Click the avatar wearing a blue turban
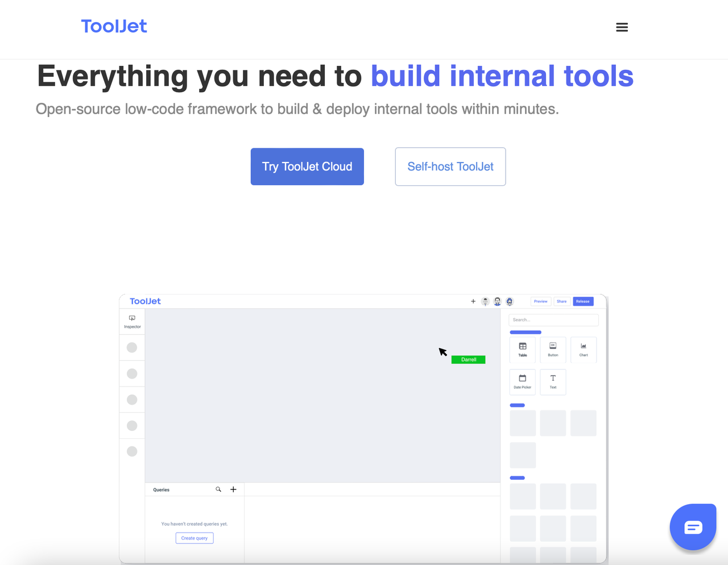728x565 pixels. [x=510, y=301]
